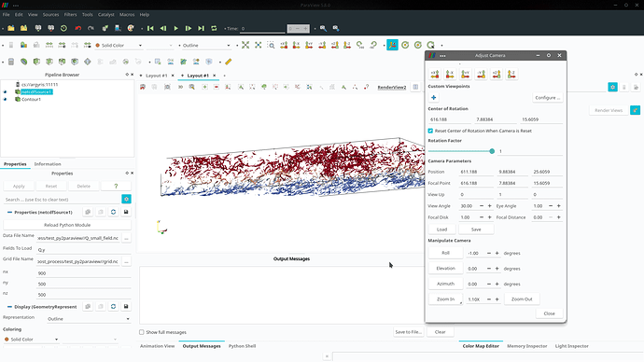Click the nx input field
This screenshot has height=362, width=644.
[x=84, y=273]
